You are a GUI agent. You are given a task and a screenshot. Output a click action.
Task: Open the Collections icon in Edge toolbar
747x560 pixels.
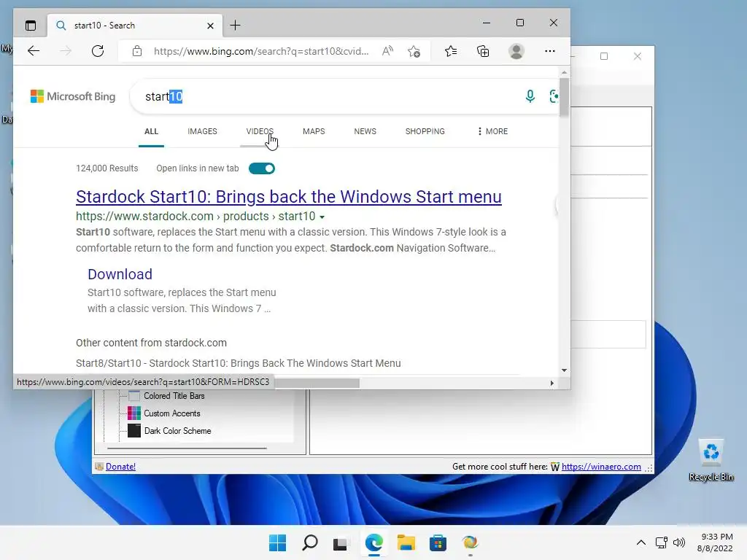point(483,51)
